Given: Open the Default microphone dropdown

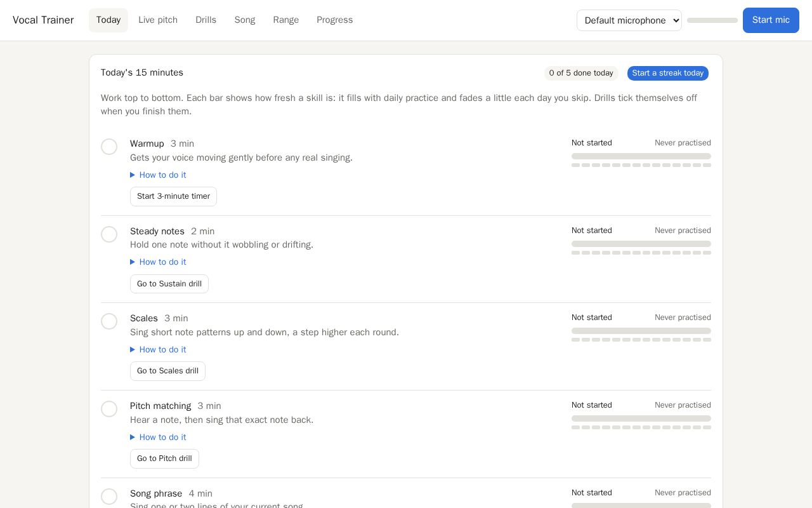Looking at the screenshot, I should pyautogui.click(x=629, y=20).
